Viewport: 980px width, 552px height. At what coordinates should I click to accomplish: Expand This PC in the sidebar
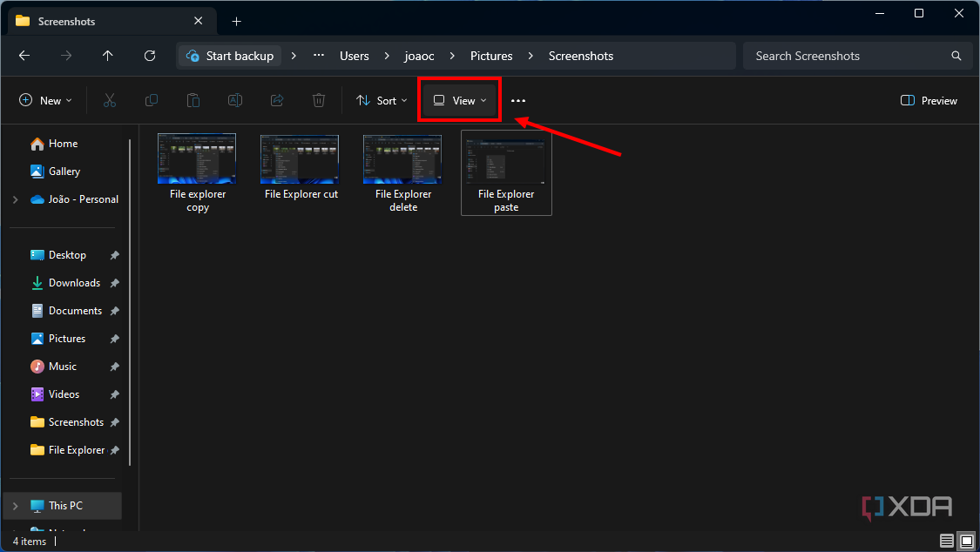pyautogui.click(x=15, y=506)
